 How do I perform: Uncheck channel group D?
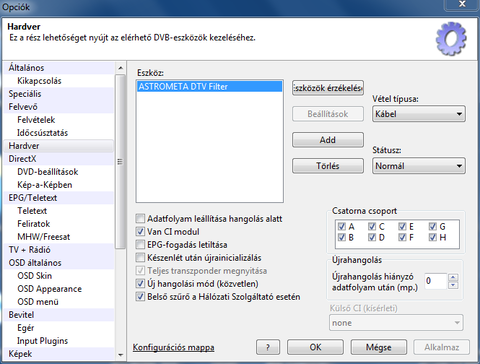click(x=372, y=237)
